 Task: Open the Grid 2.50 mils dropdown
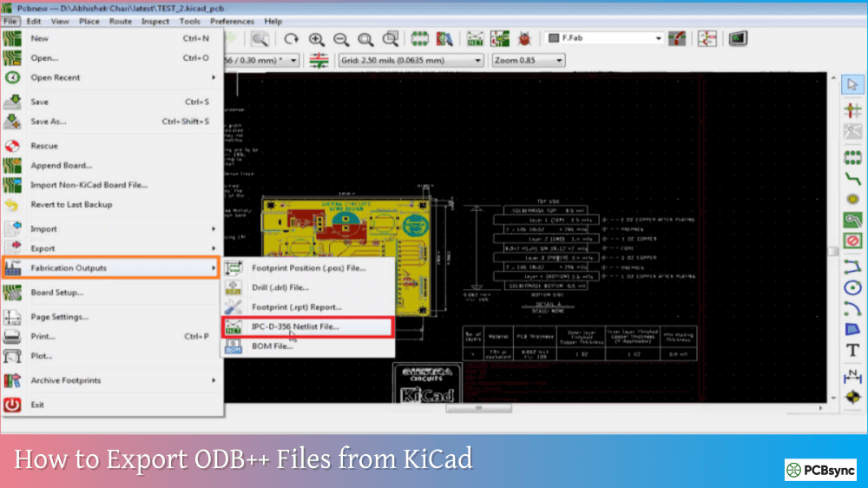(411, 61)
